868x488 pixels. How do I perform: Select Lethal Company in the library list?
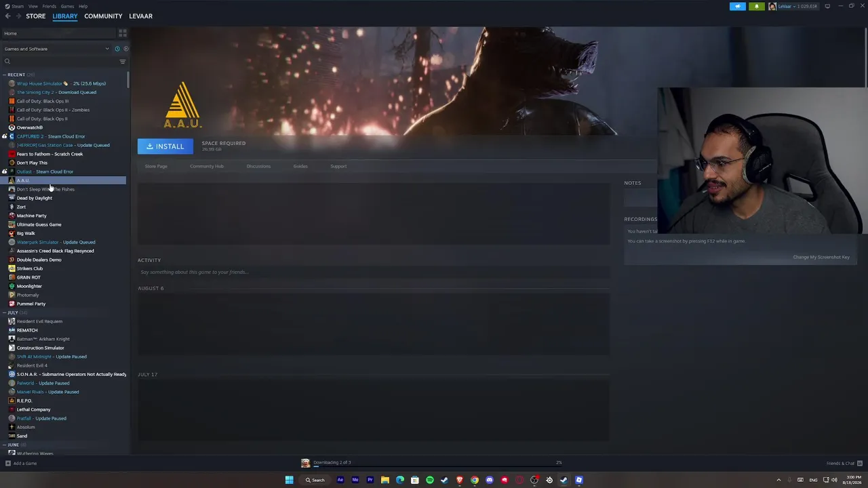tap(33, 409)
